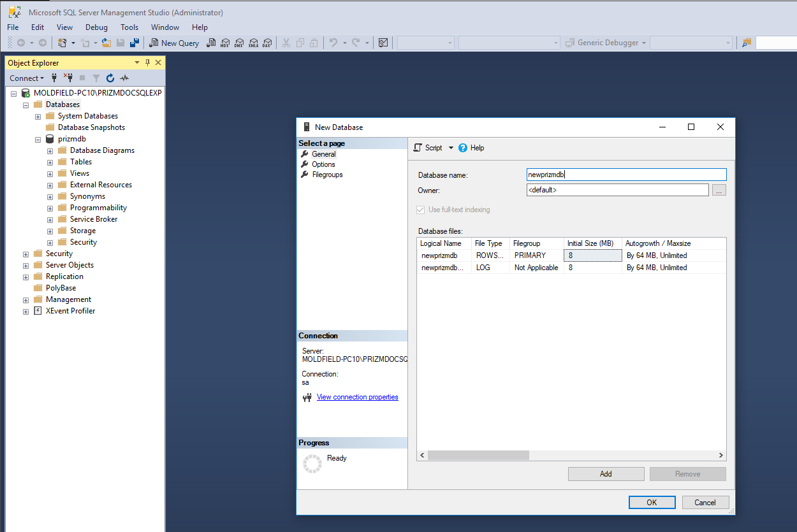This screenshot has height=532, width=797.
Task: Click the Connect Object Explorer plug icon
Action: click(54, 78)
